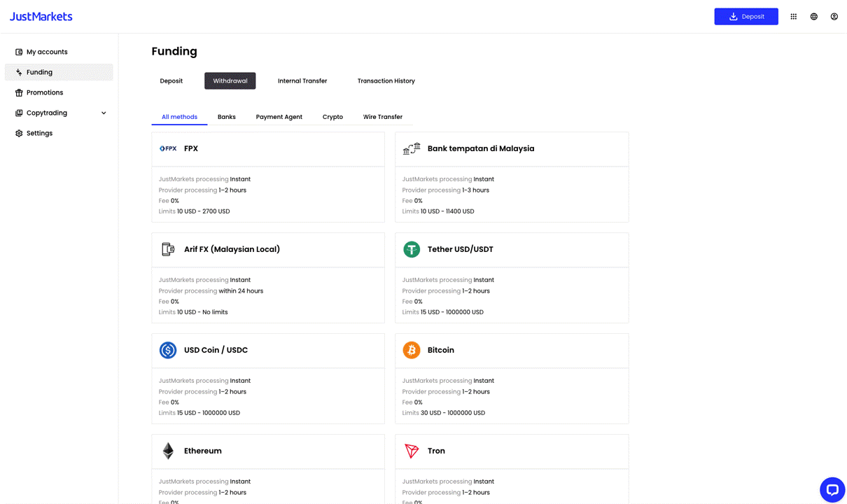Select the Wire Transfer filter tab
This screenshot has width=847, height=504.
coord(382,117)
